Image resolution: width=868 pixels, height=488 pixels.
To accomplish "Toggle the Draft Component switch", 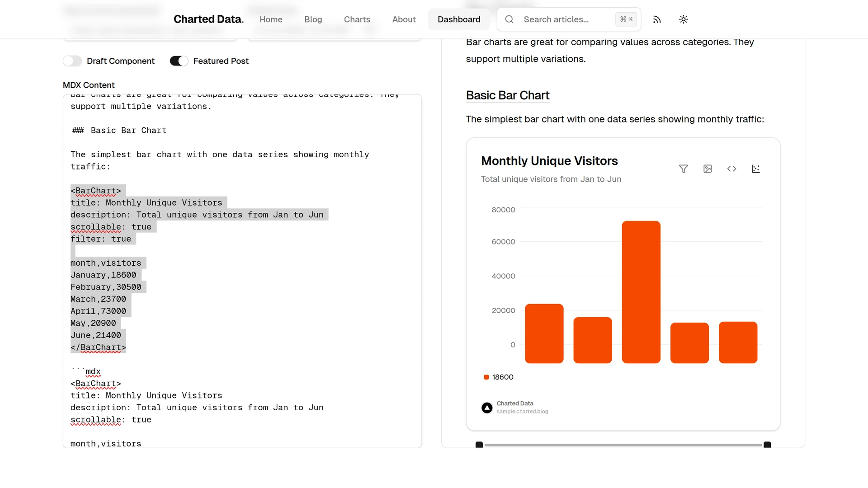I will (72, 61).
